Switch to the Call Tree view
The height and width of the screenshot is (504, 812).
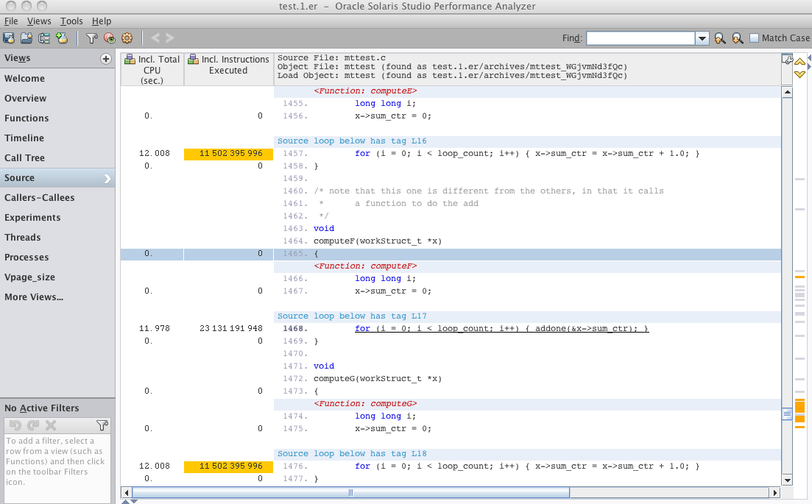point(24,157)
